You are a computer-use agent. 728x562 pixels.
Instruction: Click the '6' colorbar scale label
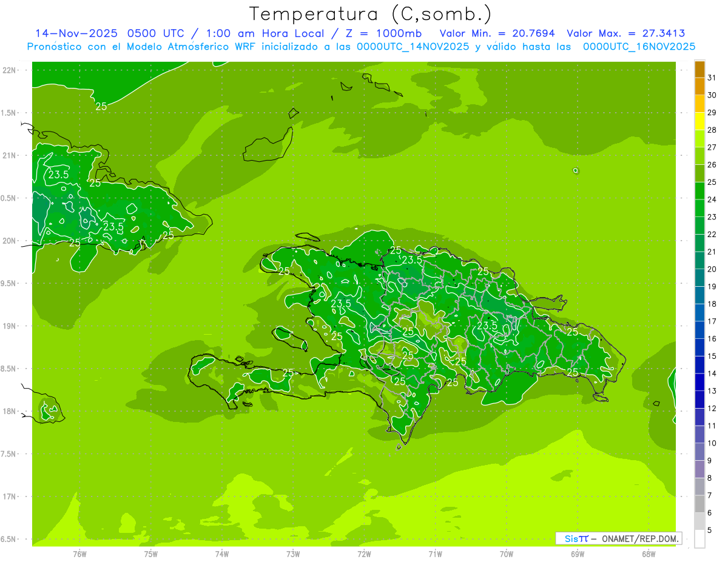click(710, 513)
